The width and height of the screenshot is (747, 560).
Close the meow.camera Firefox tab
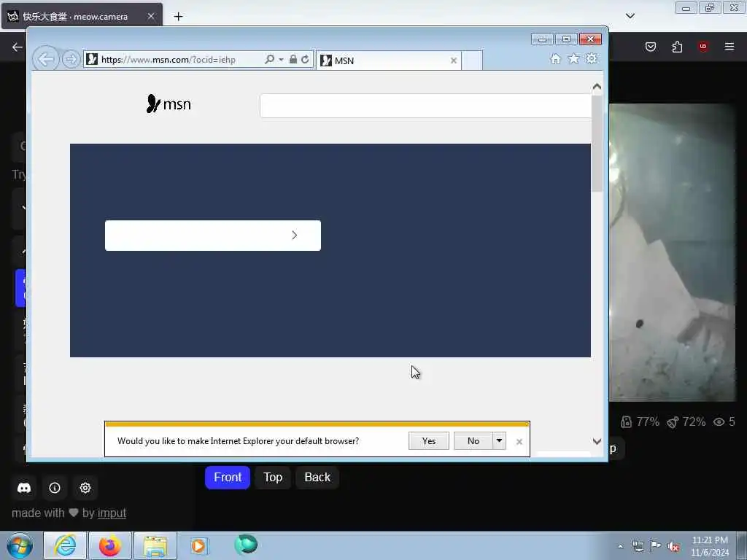(150, 16)
